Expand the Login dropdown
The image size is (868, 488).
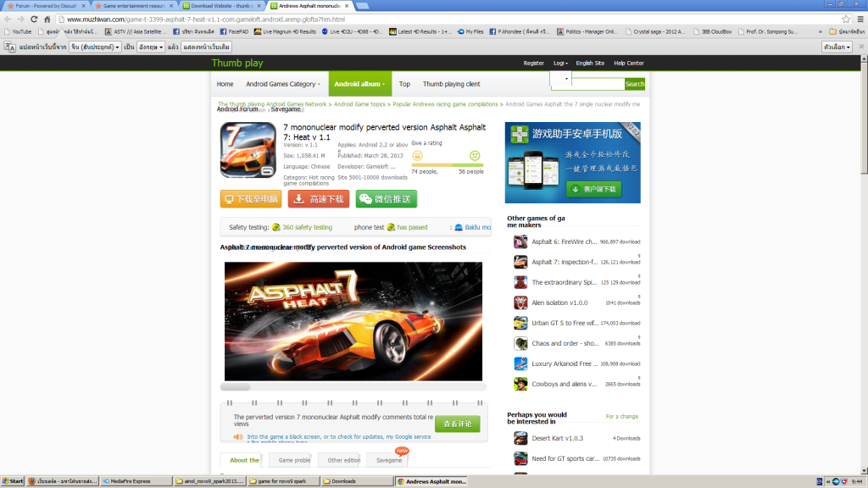(x=560, y=63)
